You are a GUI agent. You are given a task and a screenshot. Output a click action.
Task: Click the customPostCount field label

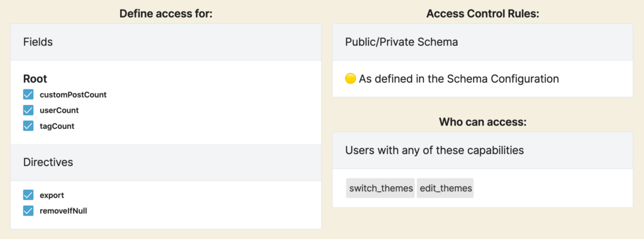tap(73, 94)
